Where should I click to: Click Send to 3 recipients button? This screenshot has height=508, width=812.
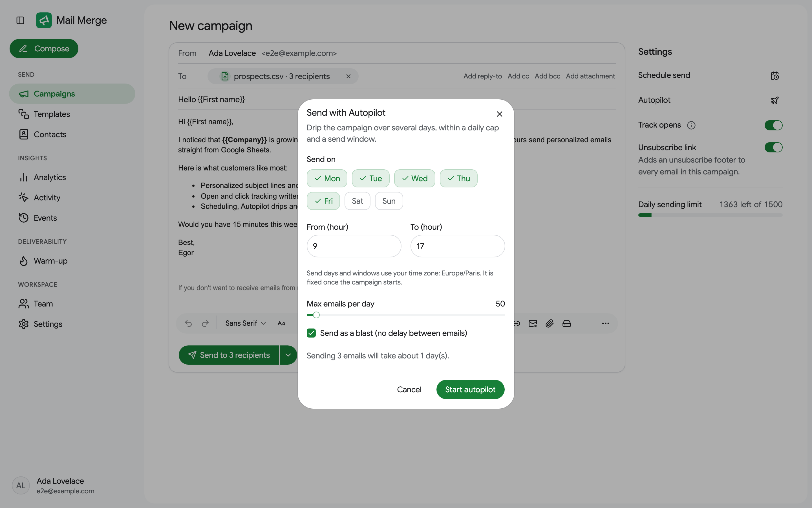point(228,355)
